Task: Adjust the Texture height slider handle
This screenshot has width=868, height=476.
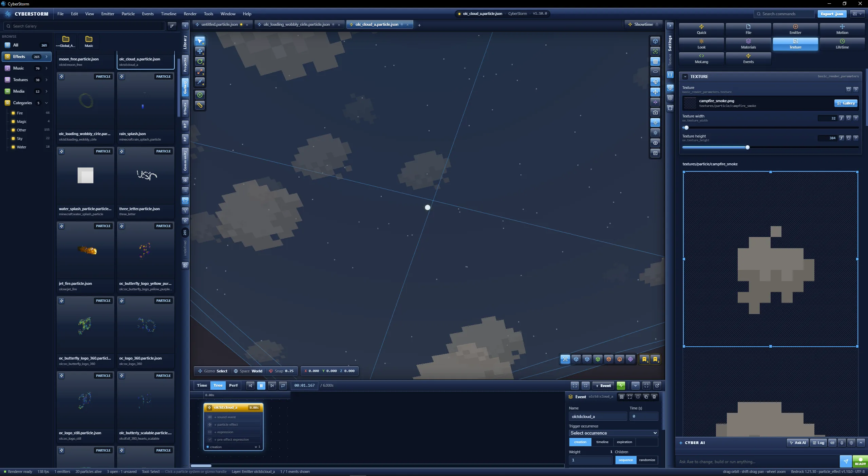Action: (747, 147)
